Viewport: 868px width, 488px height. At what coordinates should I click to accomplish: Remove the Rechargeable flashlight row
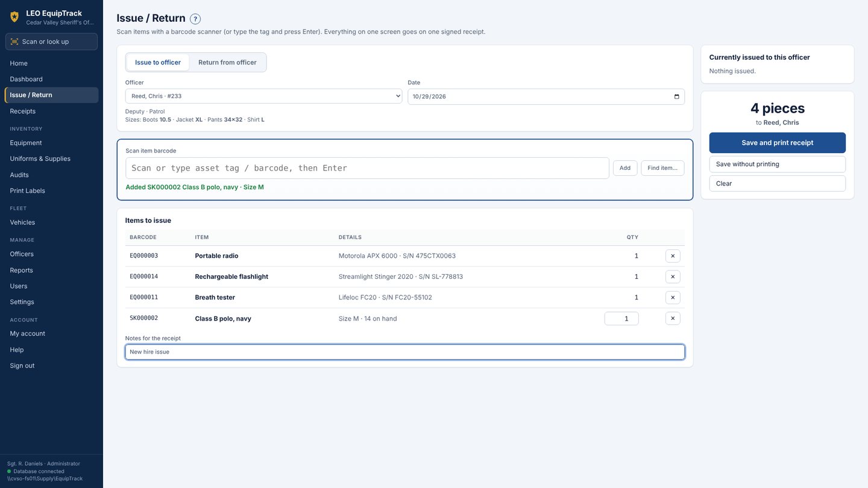pyautogui.click(x=673, y=277)
